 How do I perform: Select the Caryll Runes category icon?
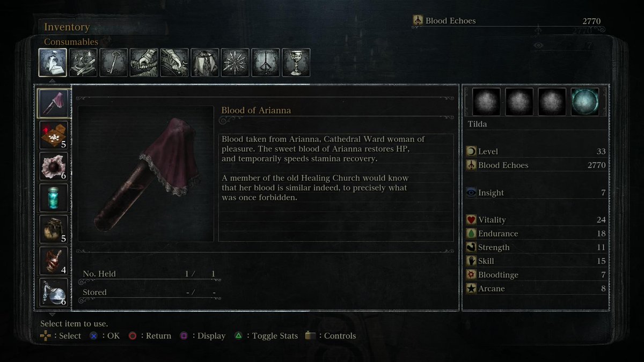(x=266, y=63)
